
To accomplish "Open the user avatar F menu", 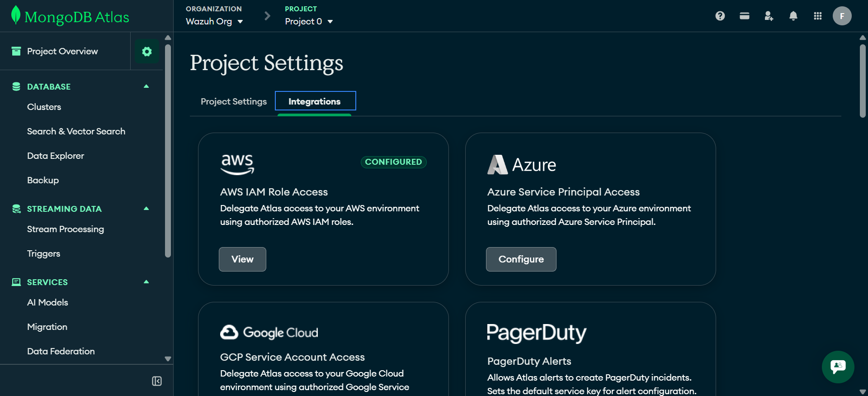I will pos(842,16).
